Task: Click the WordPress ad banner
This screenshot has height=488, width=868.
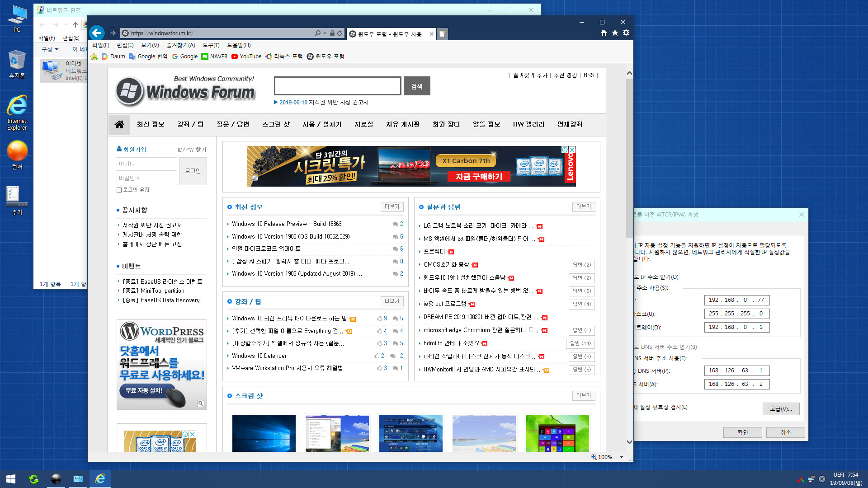Action: tap(162, 365)
